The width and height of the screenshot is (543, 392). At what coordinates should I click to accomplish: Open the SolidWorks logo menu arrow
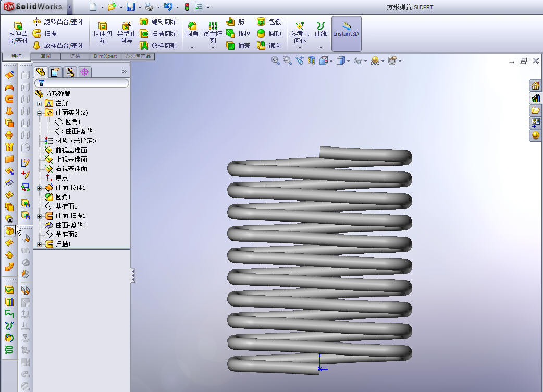point(70,7)
